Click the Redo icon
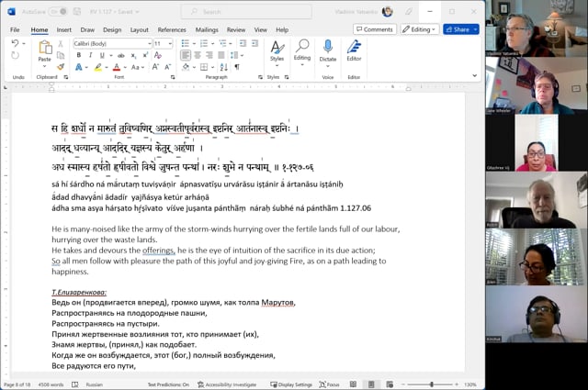Viewport: 588px width, 390px height. (x=15, y=55)
